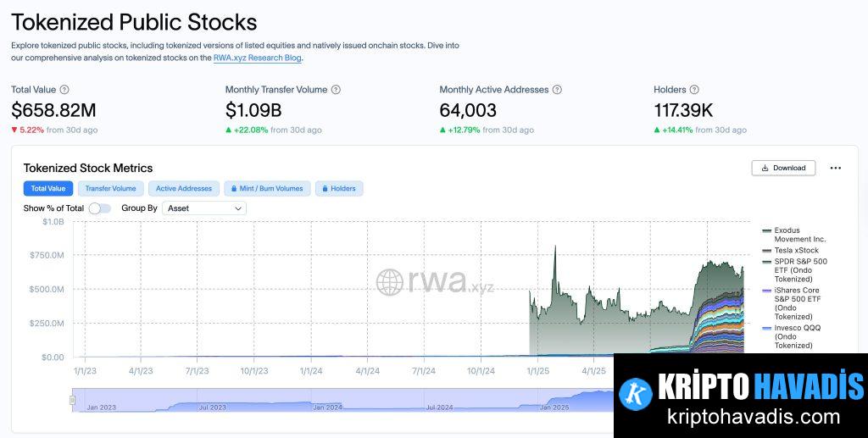Click the $750.0M y-axis label
Screen dimensions: 868x438
pos(47,255)
